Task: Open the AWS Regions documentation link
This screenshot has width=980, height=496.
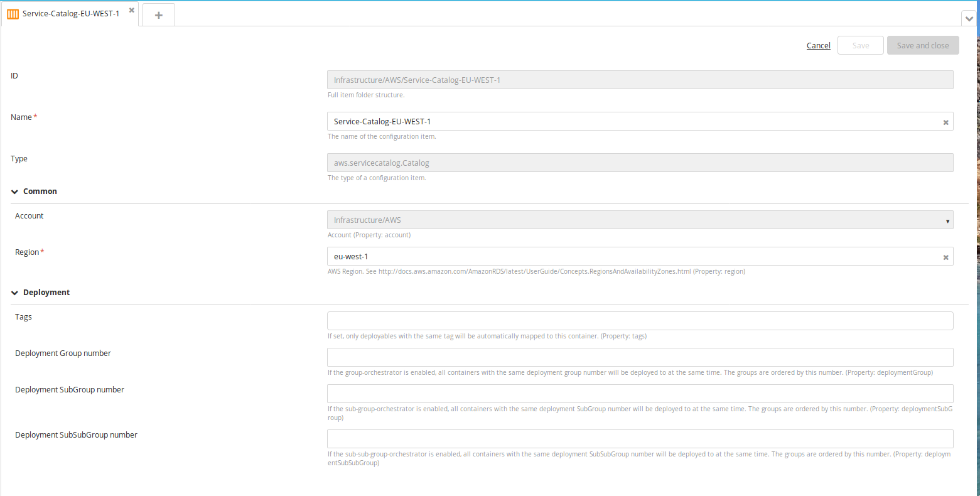Action: pyautogui.click(x=534, y=272)
